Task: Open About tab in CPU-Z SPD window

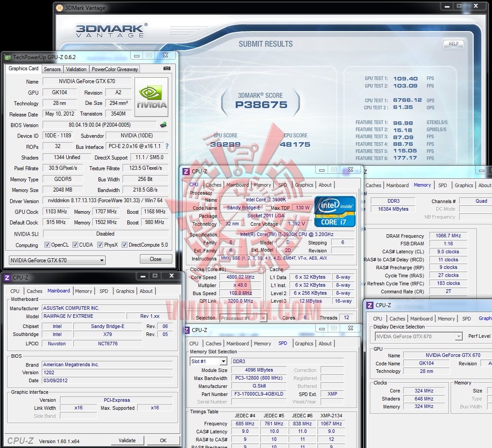Action: (x=325, y=344)
